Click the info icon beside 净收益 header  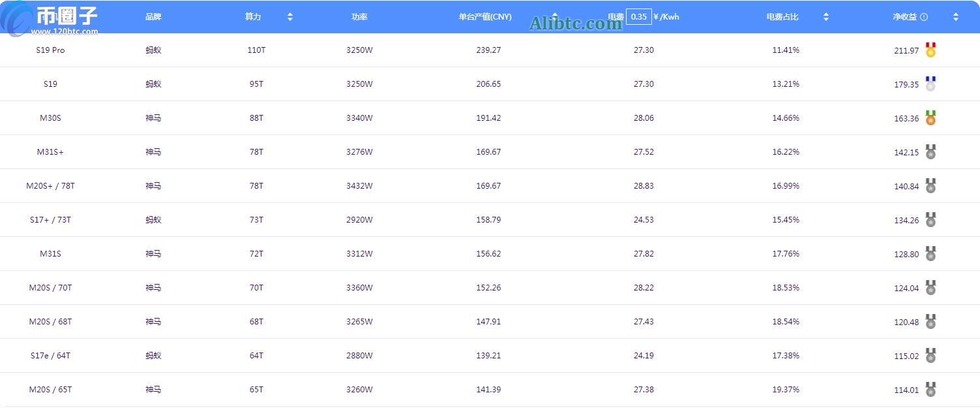(924, 17)
